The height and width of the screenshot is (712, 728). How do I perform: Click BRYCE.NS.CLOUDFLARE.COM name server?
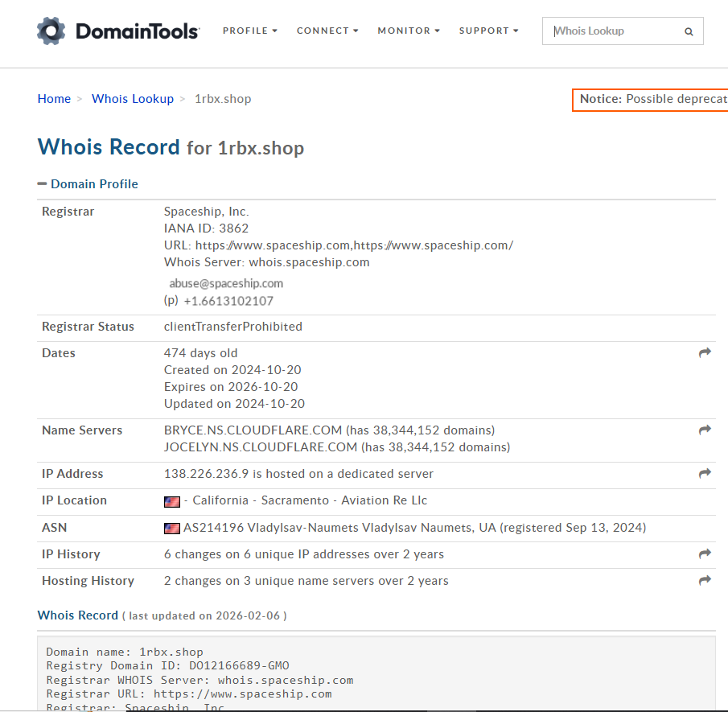pyautogui.click(x=253, y=430)
